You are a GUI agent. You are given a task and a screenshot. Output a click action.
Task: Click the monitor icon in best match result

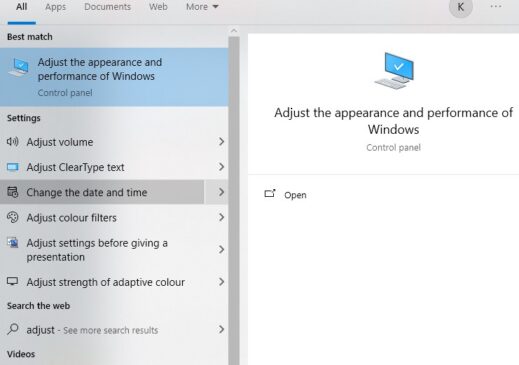tap(19, 67)
